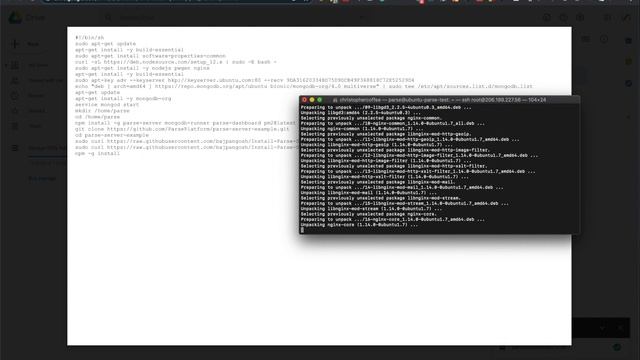The width and height of the screenshot is (640, 360).
Task: Open Calendar in Drive side panel
Action: [629, 40]
